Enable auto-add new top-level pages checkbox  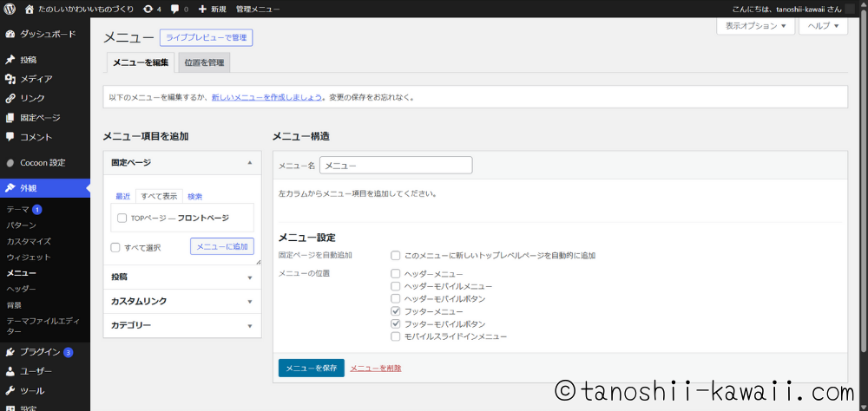[x=395, y=256]
